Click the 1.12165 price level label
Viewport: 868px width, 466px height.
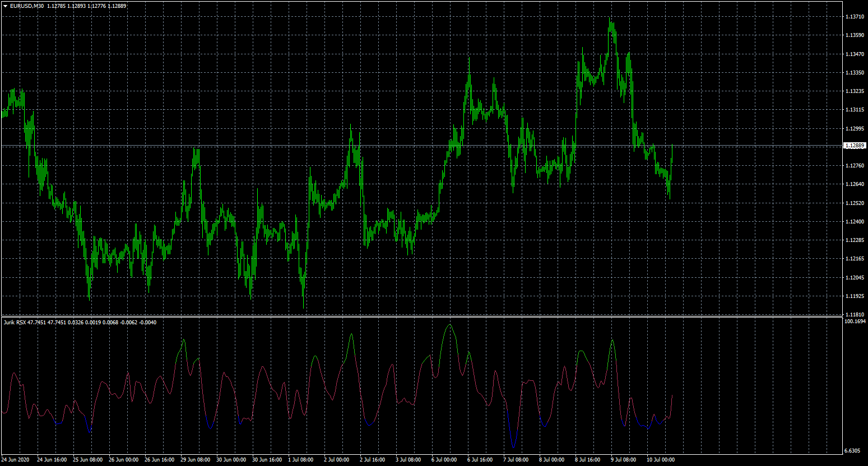click(854, 259)
